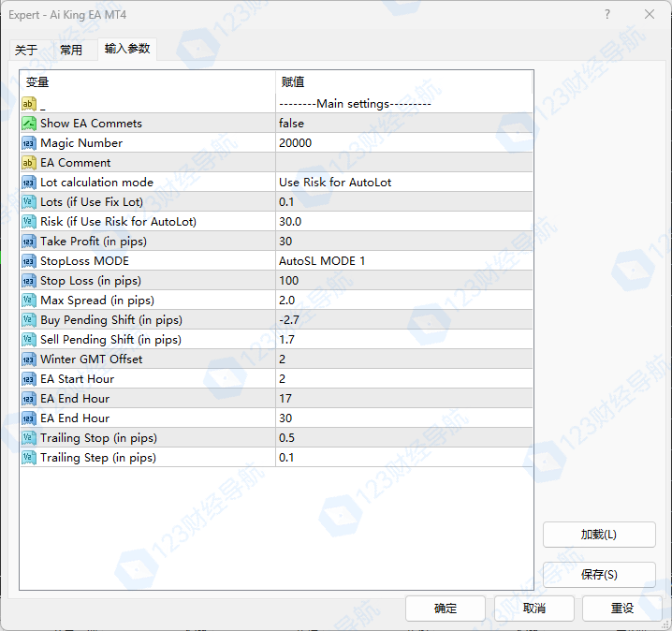Click the integer icon beside Stop Loss (in pips)
Image resolution: width=672 pixels, height=631 pixels.
29,281
